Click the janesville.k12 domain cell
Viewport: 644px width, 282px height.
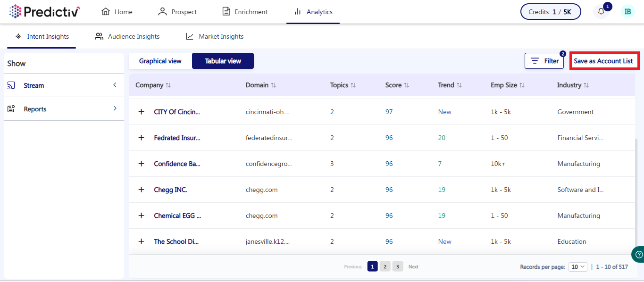268,241
